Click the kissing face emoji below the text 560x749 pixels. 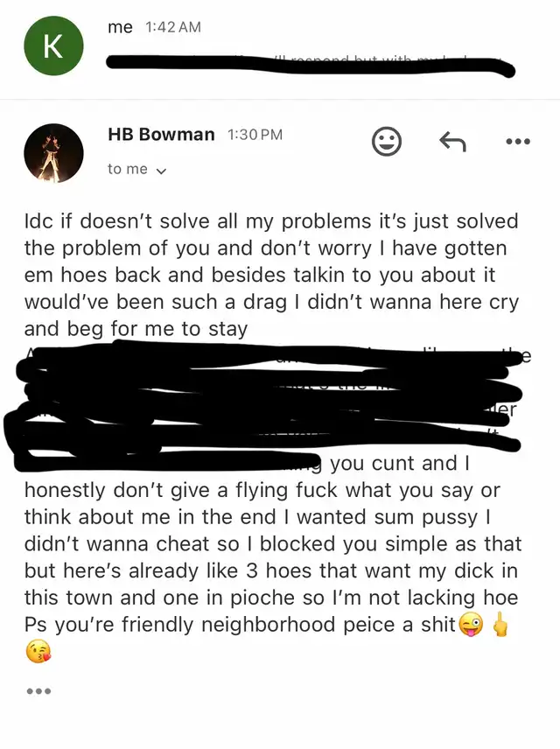pos(38,651)
